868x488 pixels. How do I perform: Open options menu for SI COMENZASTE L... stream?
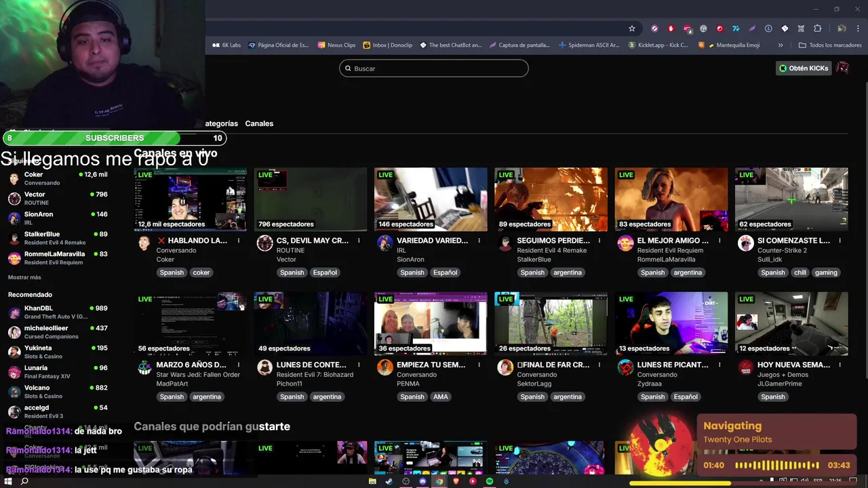pyautogui.click(x=840, y=241)
